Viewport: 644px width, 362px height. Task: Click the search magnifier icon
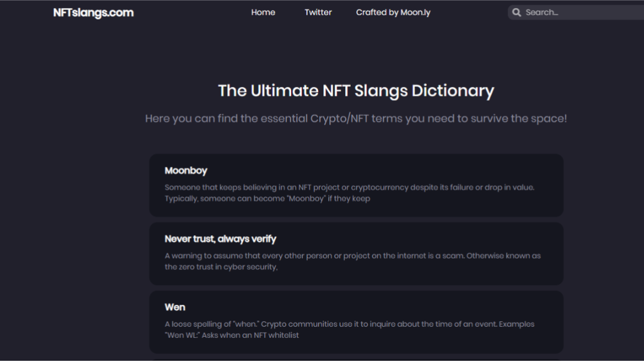pos(516,12)
